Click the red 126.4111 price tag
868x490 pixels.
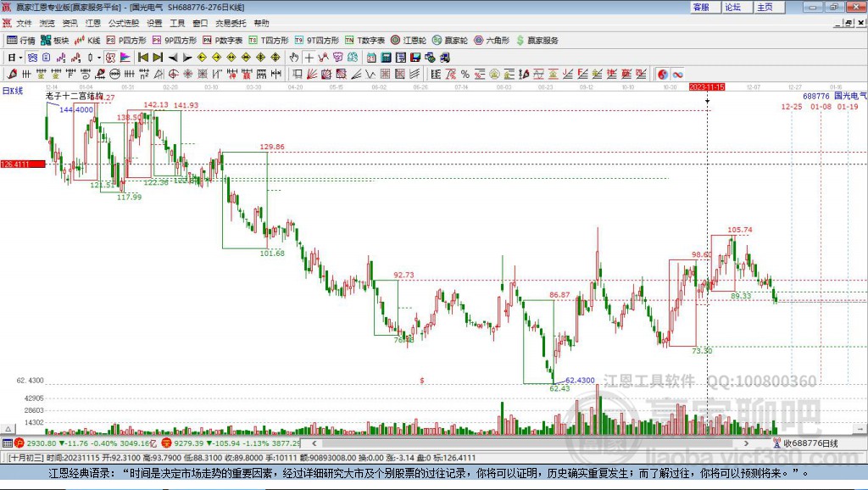tap(23, 164)
